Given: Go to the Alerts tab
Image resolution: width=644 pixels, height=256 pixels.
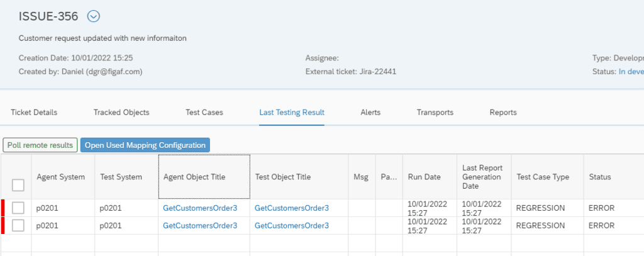Looking at the screenshot, I should pyautogui.click(x=370, y=112).
